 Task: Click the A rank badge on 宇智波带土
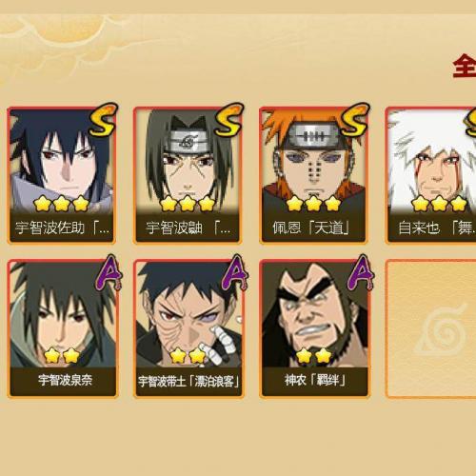(x=234, y=272)
